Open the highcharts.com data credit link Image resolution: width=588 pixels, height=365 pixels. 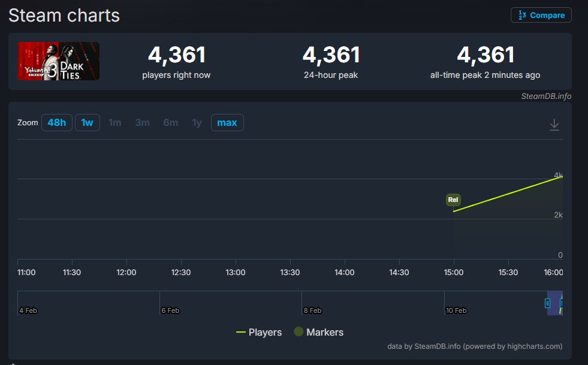(475, 346)
